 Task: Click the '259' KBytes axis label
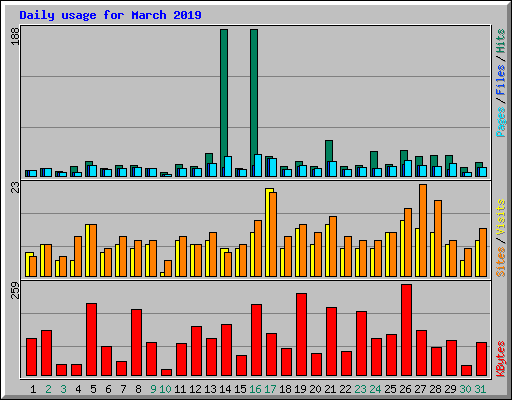(15, 290)
